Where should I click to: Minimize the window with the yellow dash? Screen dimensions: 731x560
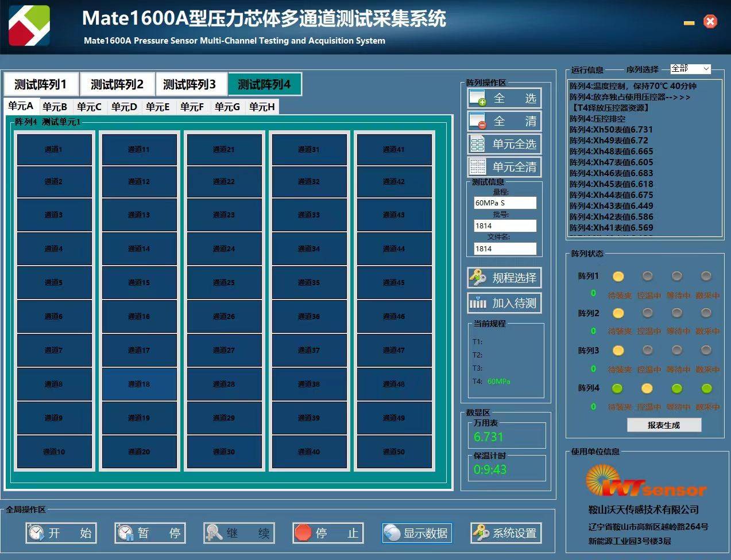click(690, 23)
